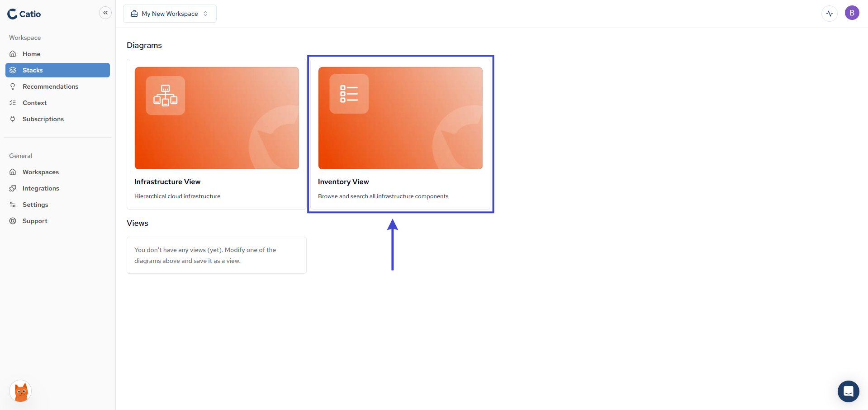868x410 pixels.
Task: Open the Workspaces page
Action: pos(41,172)
